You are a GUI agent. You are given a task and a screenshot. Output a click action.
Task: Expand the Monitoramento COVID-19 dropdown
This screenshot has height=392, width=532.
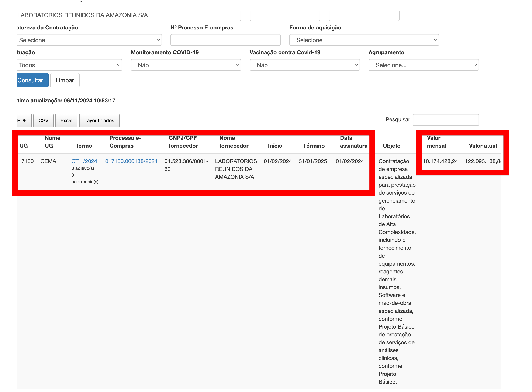[186, 65]
